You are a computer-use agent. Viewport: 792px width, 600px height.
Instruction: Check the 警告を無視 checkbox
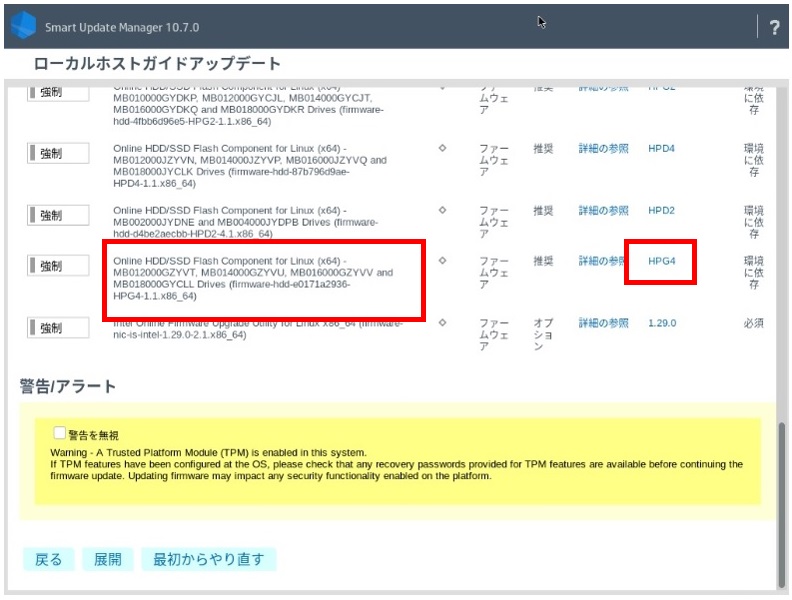click(59, 433)
